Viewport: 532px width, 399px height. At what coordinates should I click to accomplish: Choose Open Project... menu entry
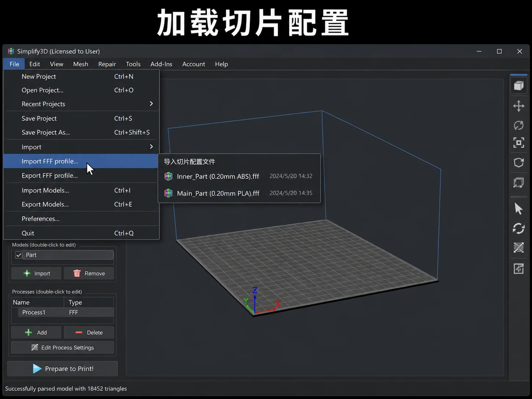tap(81, 90)
